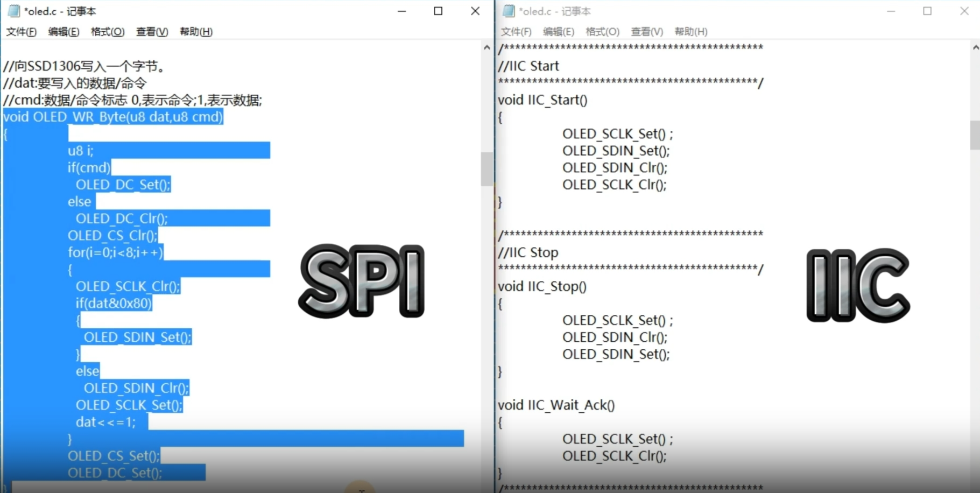Screen dimensions: 980x493
Task: Click 'OLED_CS_Set();' line
Action: click(x=114, y=456)
